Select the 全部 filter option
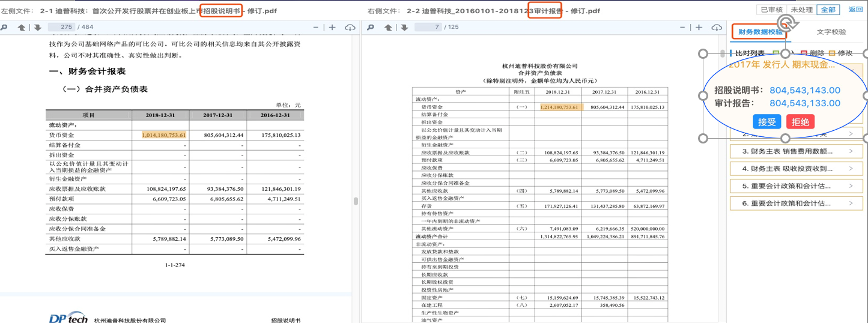The height and width of the screenshot is (323, 868). [x=828, y=10]
